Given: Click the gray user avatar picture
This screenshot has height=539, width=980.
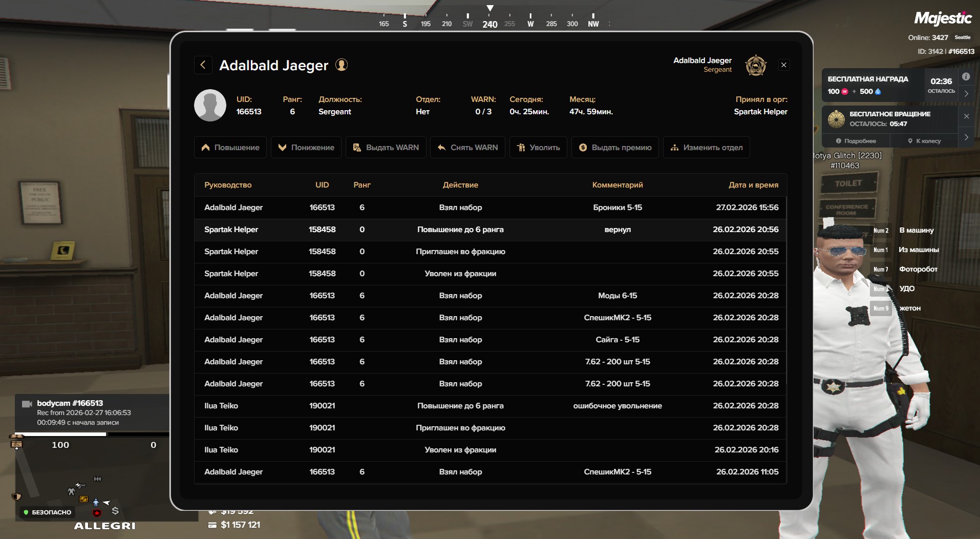Looking at the screenshot, I should [210, 106].
